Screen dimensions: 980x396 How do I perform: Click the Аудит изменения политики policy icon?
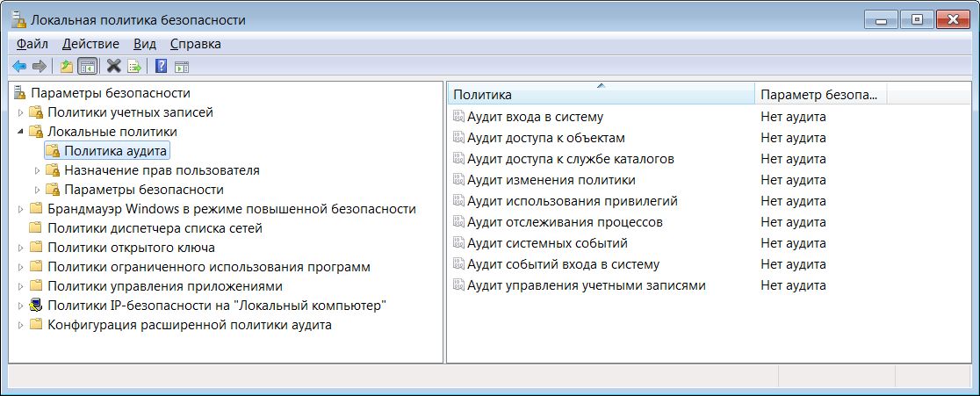pos(458,181)
